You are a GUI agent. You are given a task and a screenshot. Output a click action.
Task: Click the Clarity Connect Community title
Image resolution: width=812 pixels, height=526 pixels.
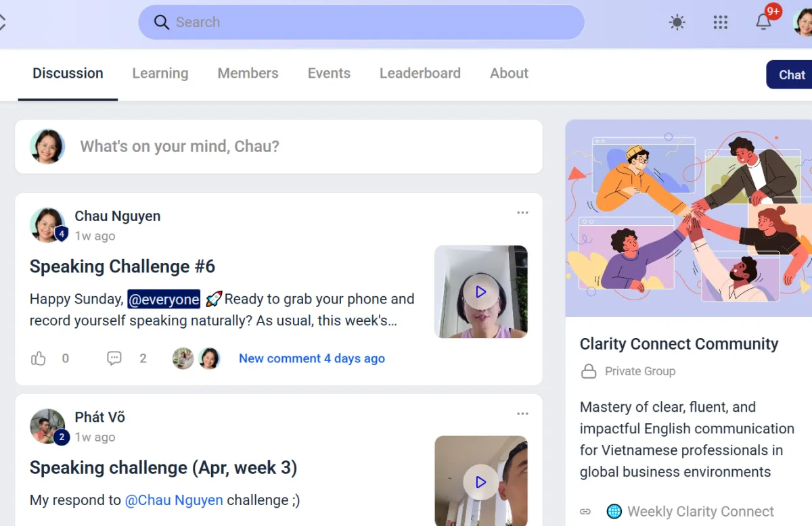(679, 343)
